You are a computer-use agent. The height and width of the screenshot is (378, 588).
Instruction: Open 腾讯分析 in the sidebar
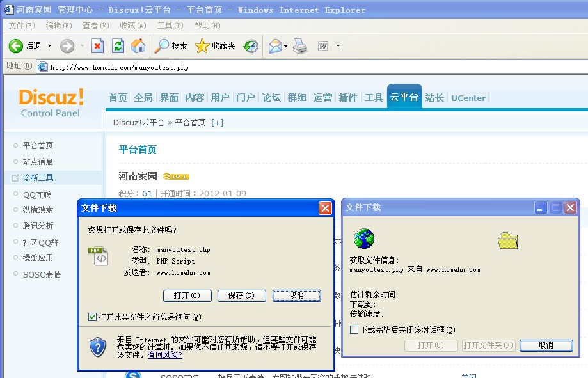[38, 225]
